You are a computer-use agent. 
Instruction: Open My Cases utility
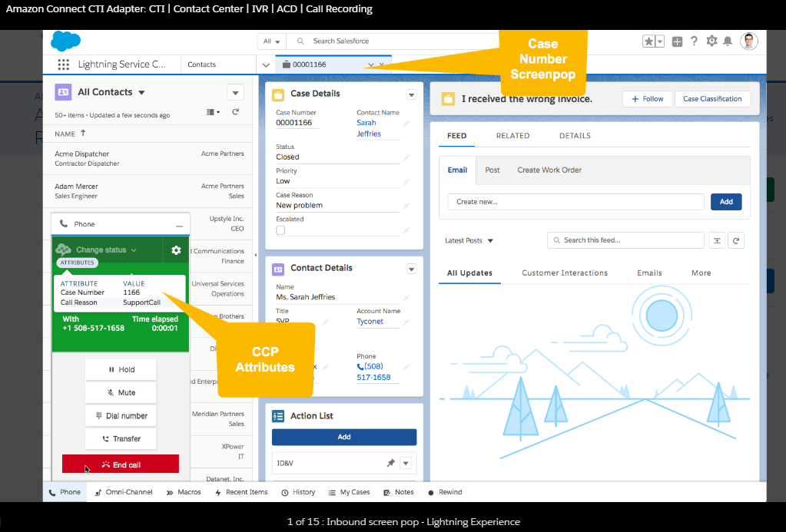point(349,492)
